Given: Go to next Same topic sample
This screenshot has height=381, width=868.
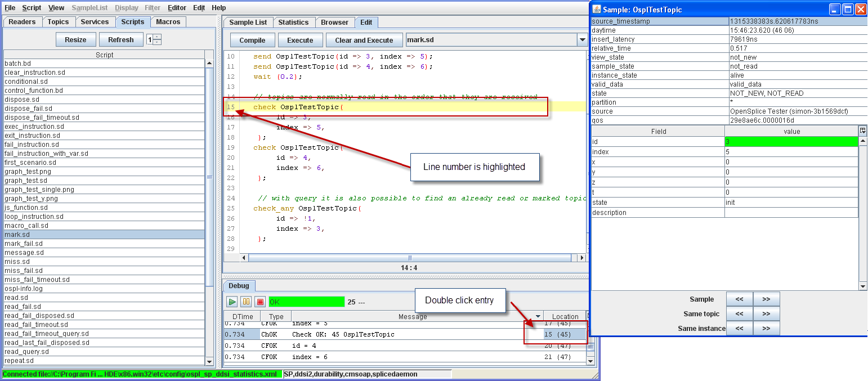Looking at the screenshot, I should point(766,314).
